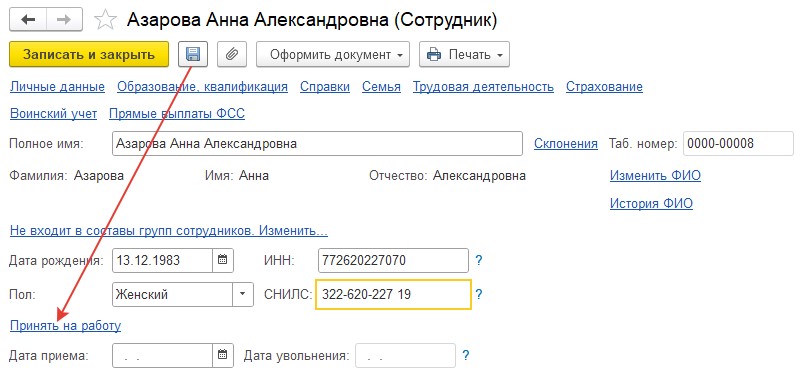This screenshot has width=800, height=370.
Task: Click Записать и закрыть button
Action: [89, 54]
